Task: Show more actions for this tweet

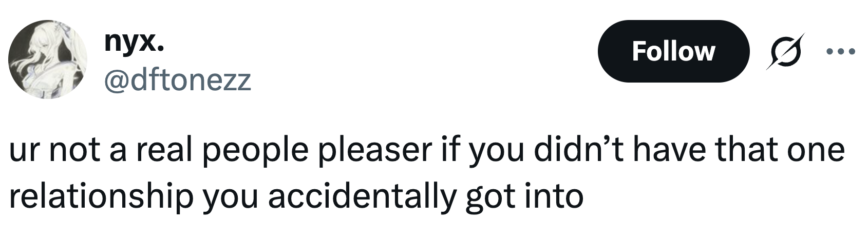Action: pyautogui.click(x=841, y=51)
